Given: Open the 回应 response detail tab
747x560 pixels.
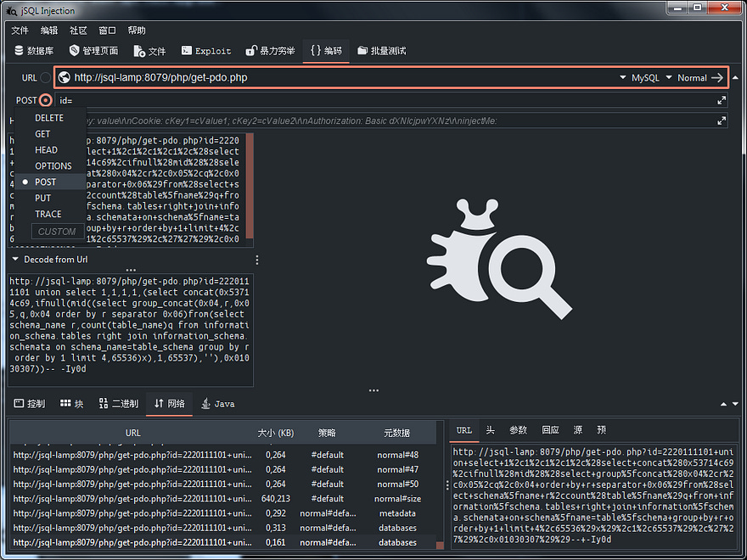Looking at the screenshot, I should click(550, 430).
